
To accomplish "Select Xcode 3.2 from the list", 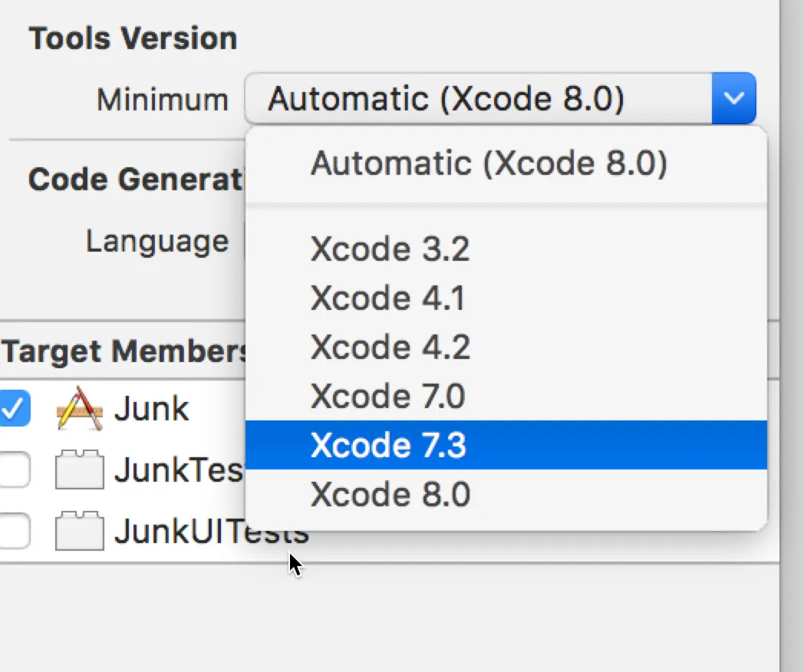I will click(390, 249).
